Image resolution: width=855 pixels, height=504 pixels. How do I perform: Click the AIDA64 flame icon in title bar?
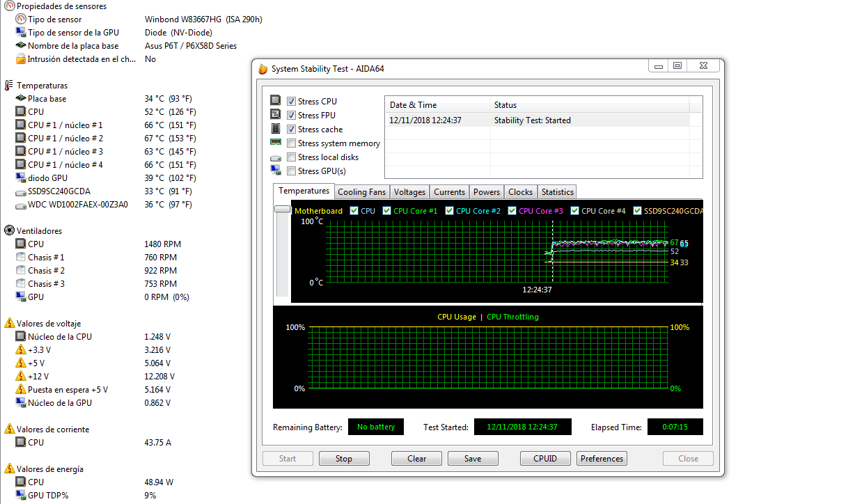tap(262, 69)
